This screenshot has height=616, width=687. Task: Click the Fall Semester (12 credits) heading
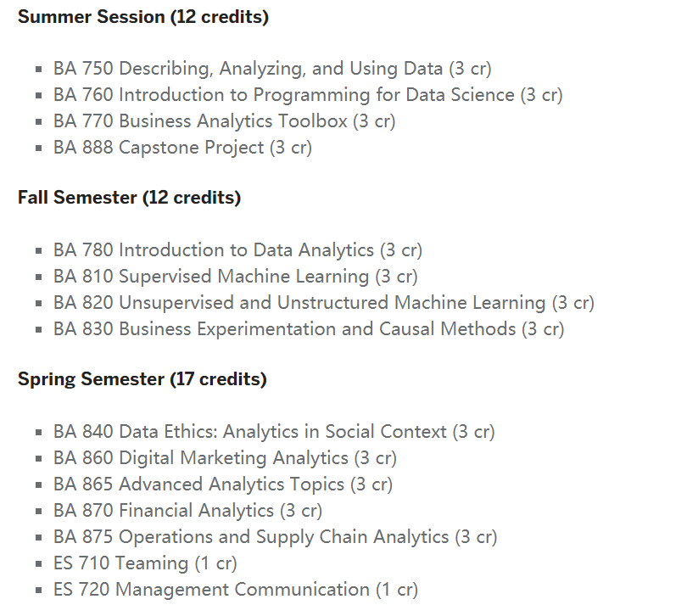[x=129, y=198]
